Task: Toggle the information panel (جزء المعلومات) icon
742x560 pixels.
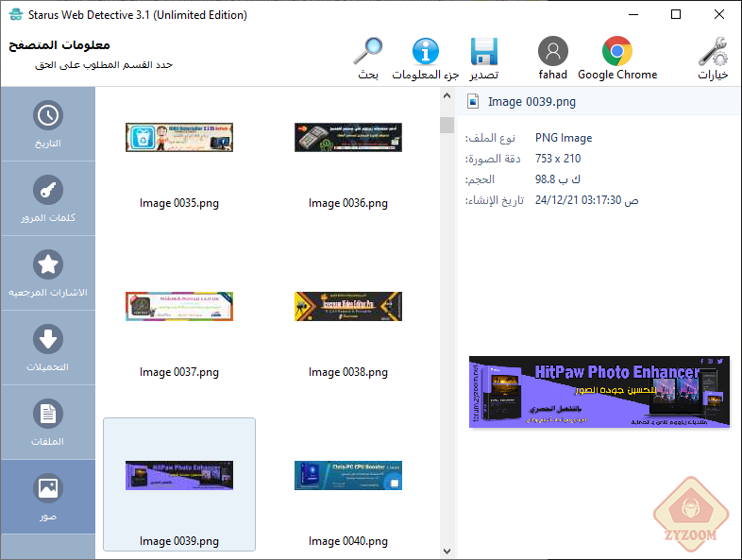Action: pos(426,51)
